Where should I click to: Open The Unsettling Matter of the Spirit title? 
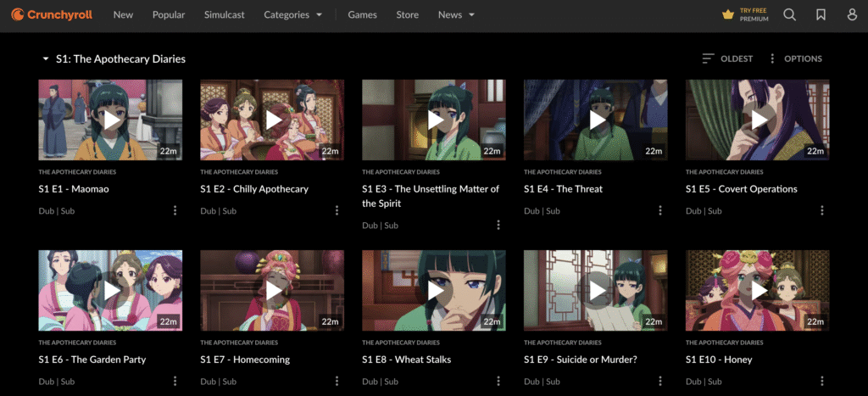pos(431,196)
